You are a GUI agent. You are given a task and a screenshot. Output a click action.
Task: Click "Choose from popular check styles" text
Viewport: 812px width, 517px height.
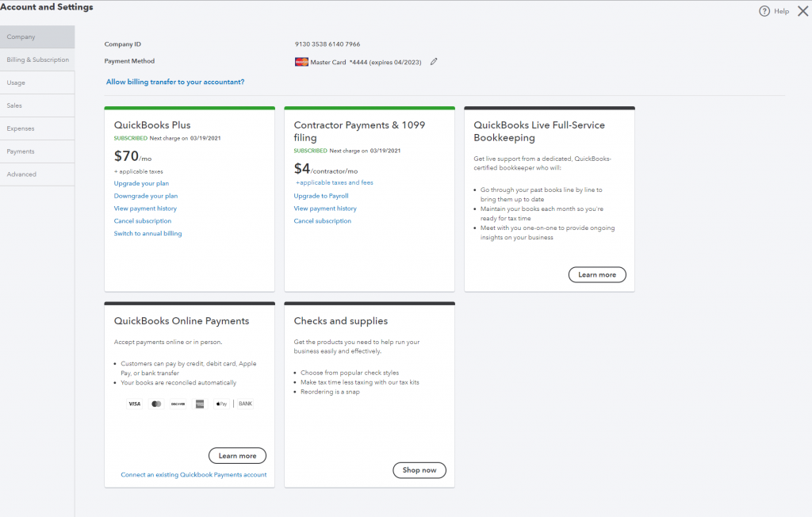350,373
